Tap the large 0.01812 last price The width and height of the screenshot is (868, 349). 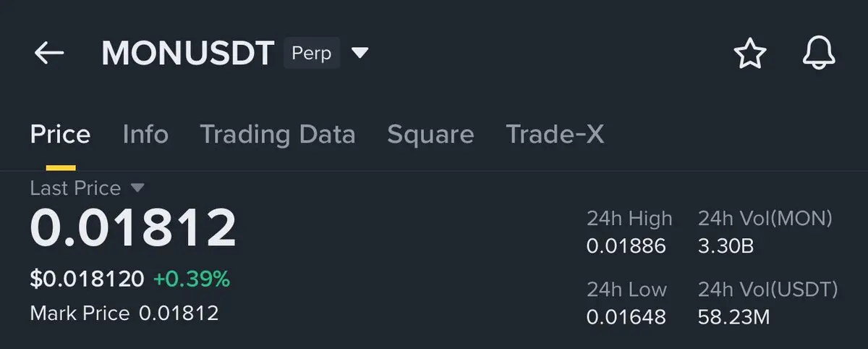[x=133, y=228]
